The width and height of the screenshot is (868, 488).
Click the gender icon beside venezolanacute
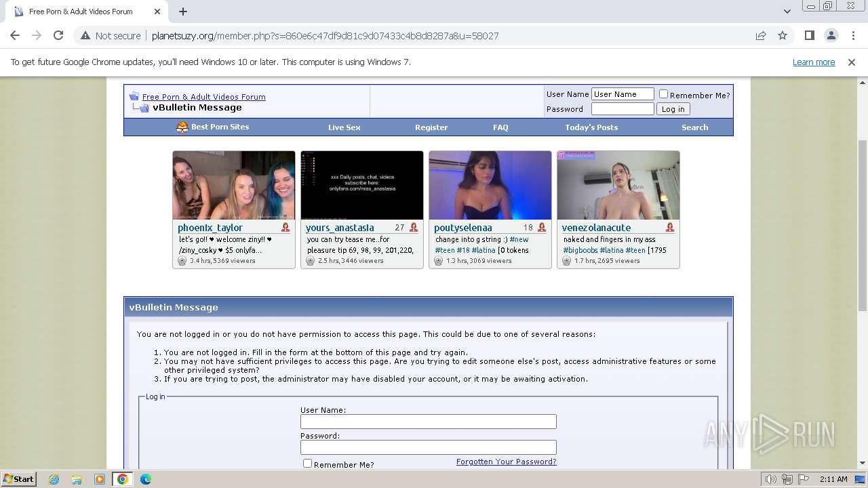click(x=670, y=228)
